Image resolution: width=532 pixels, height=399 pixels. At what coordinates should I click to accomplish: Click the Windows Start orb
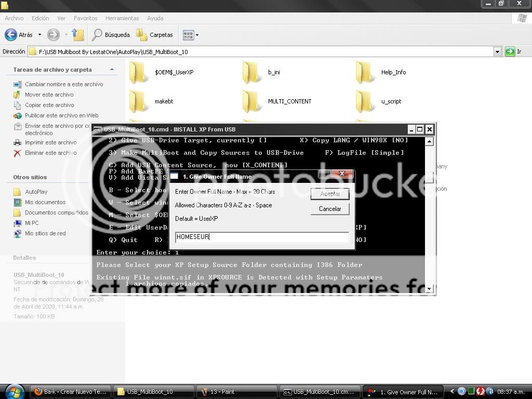pyautogui.click(x=15, y=392)
